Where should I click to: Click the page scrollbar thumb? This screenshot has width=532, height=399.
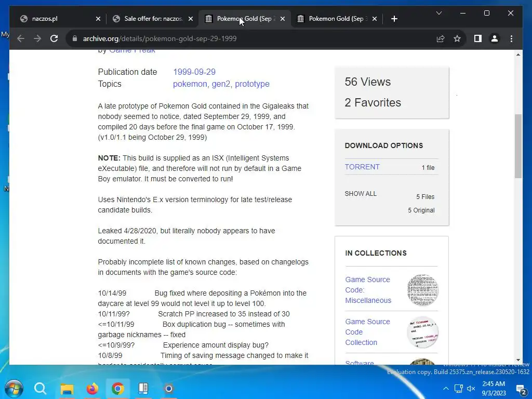pyautogui.click(x=518, y=146)
